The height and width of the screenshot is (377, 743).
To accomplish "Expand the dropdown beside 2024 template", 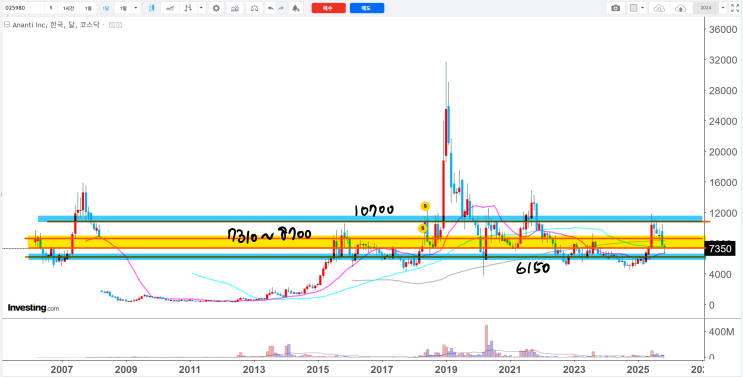I will 723,8.
